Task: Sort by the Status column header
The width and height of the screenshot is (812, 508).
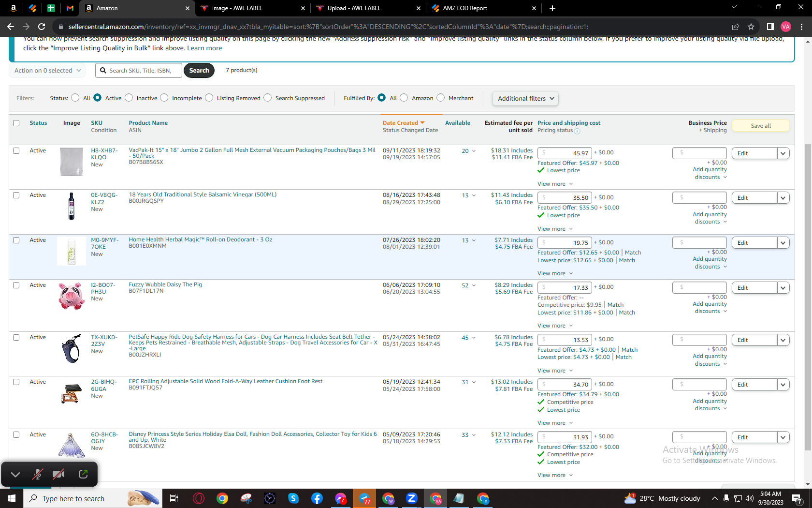Action: point(38,123)
